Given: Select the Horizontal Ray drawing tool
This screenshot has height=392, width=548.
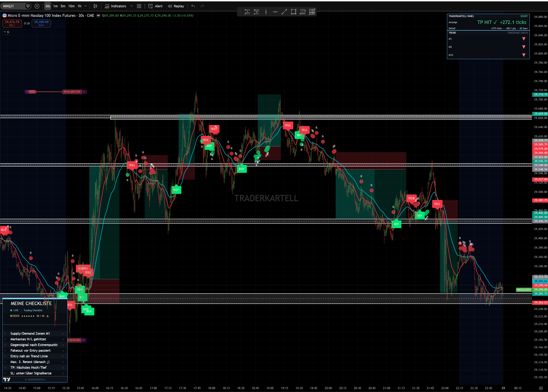Looking at the screenshot, I should [x=275, y=12].
